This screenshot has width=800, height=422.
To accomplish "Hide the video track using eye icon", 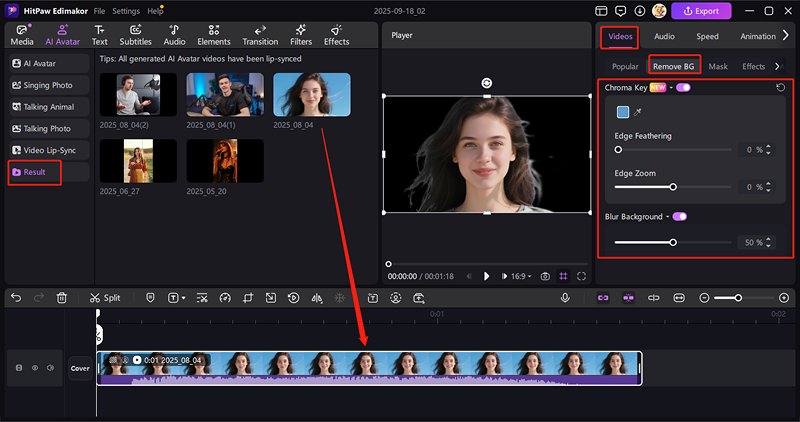I will [x=35, y=368].
